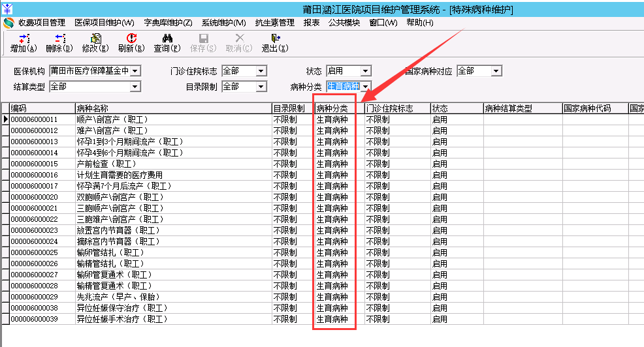
Task: Select row with code 000006000011
Action: coord(35,120)
